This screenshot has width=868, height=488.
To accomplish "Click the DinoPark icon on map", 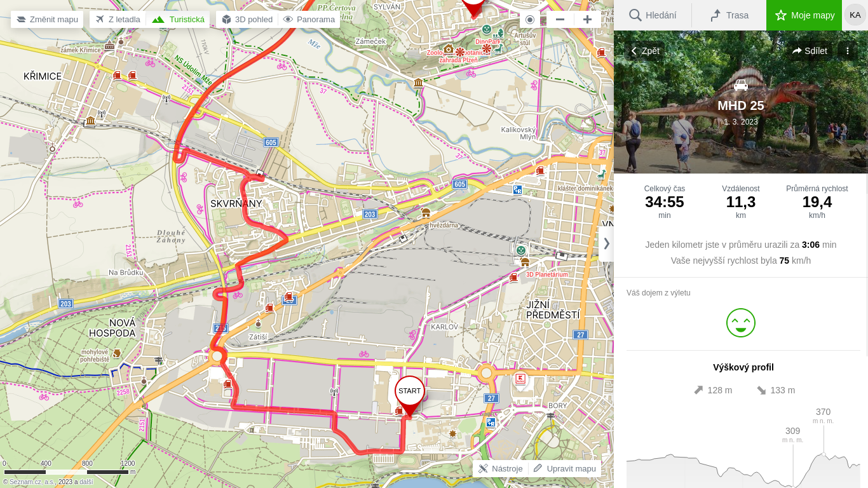I will tap(487, 29).
